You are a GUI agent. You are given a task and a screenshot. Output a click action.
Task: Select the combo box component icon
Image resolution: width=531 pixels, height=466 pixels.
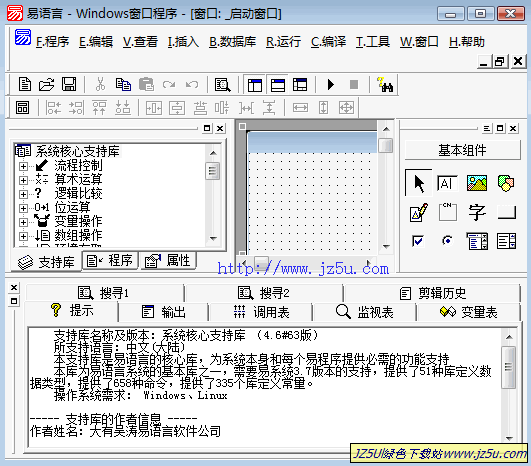click(x=477, y=241)
